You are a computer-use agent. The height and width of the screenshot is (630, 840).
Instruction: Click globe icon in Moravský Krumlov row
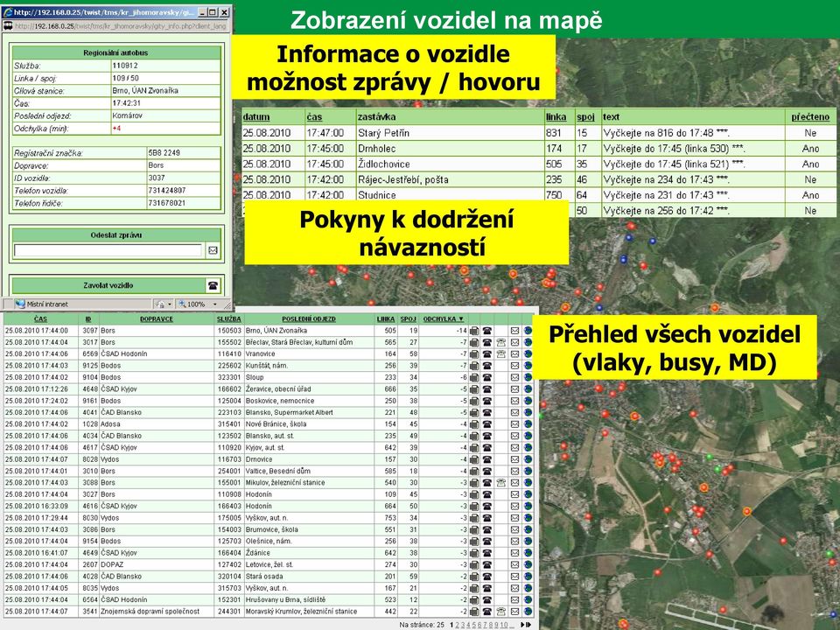528,612
